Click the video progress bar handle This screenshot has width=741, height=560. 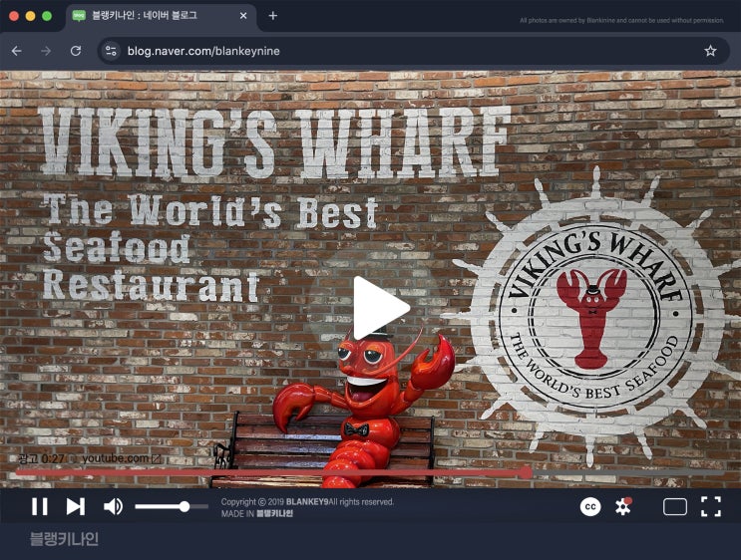tap(526, 472)
